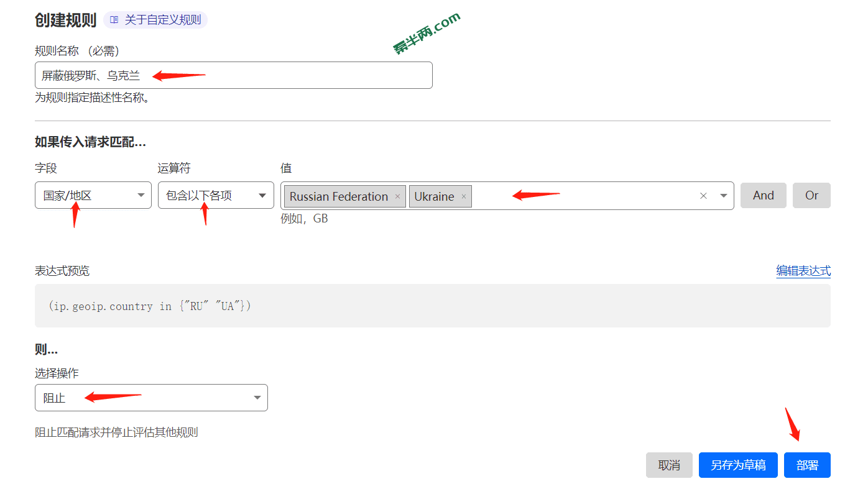Click the book icon beside 关于自定义规则
Image resolution: width=868 pixels, height=489 pixels.
tap(114, 20)
